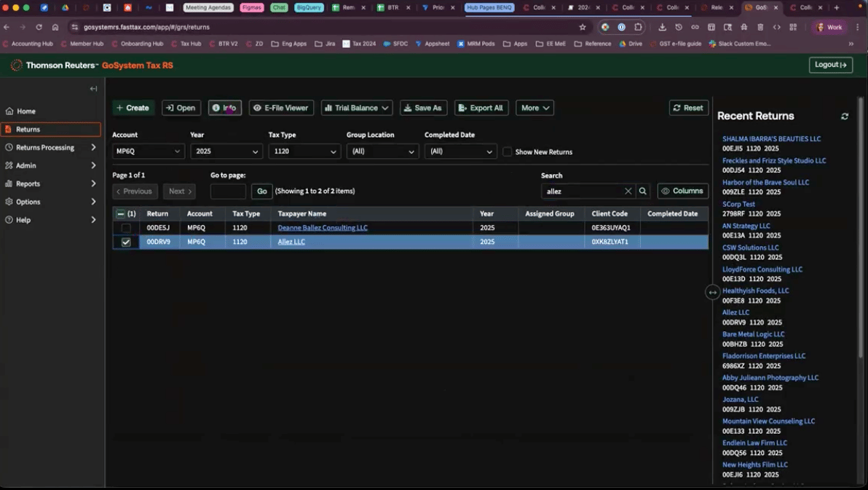This screenshot has width=868, height=490.
Task: Open Harbor of the Brave Soul LLC
Action: pyautogui.click(x=765, y=182)
